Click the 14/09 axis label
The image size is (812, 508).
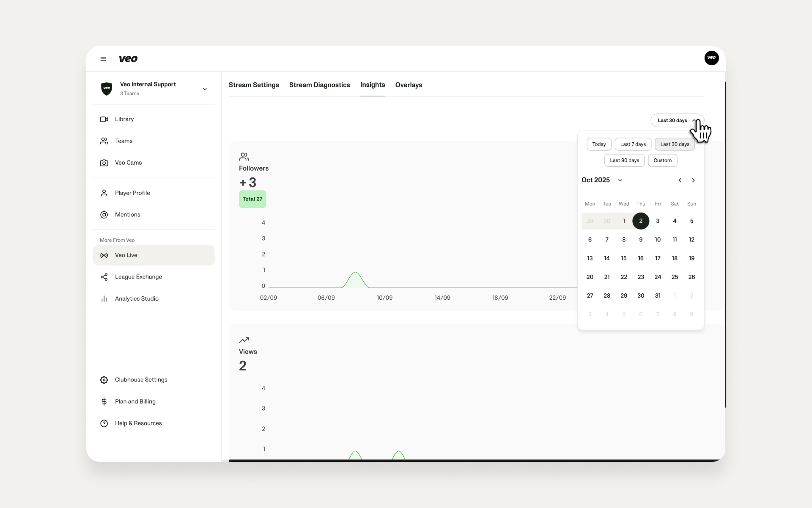pos(442,298)
